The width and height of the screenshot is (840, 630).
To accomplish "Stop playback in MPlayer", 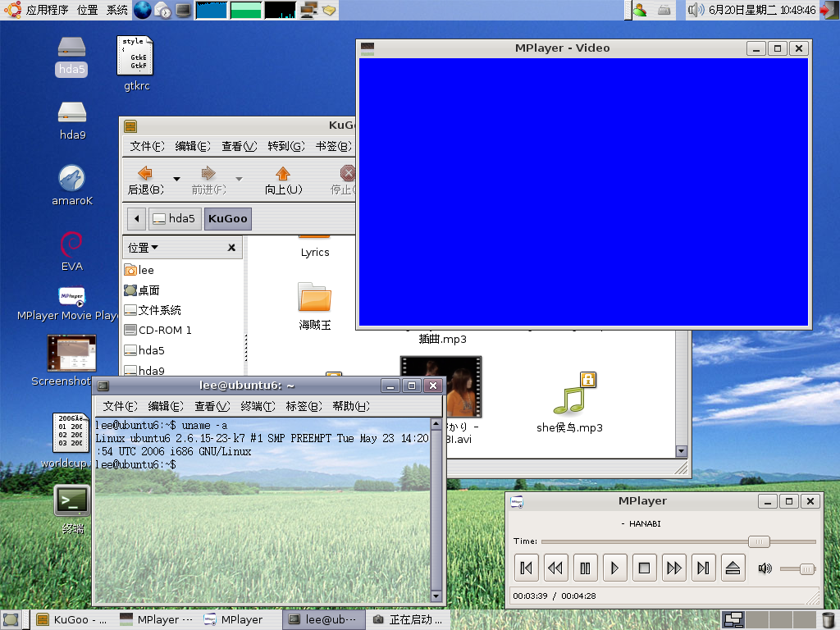I will [x=644, y=568].
